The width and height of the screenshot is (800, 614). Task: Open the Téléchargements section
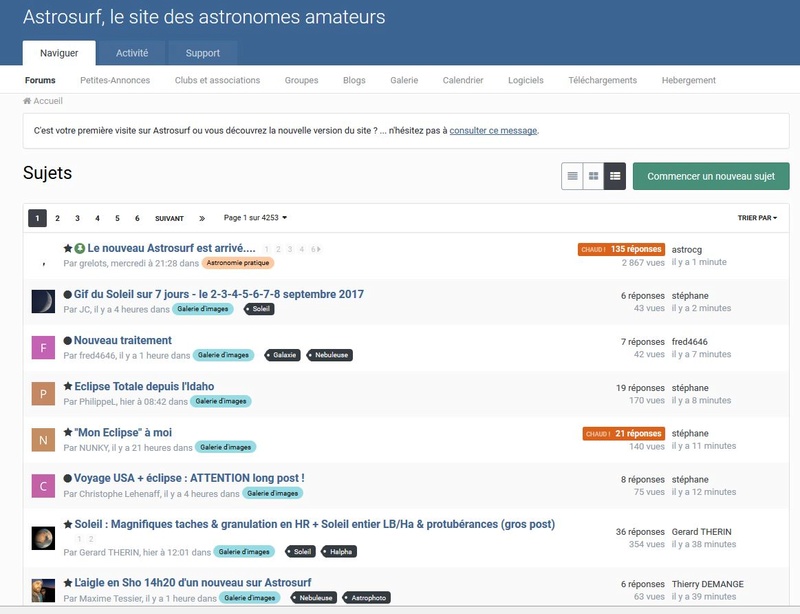603,80
